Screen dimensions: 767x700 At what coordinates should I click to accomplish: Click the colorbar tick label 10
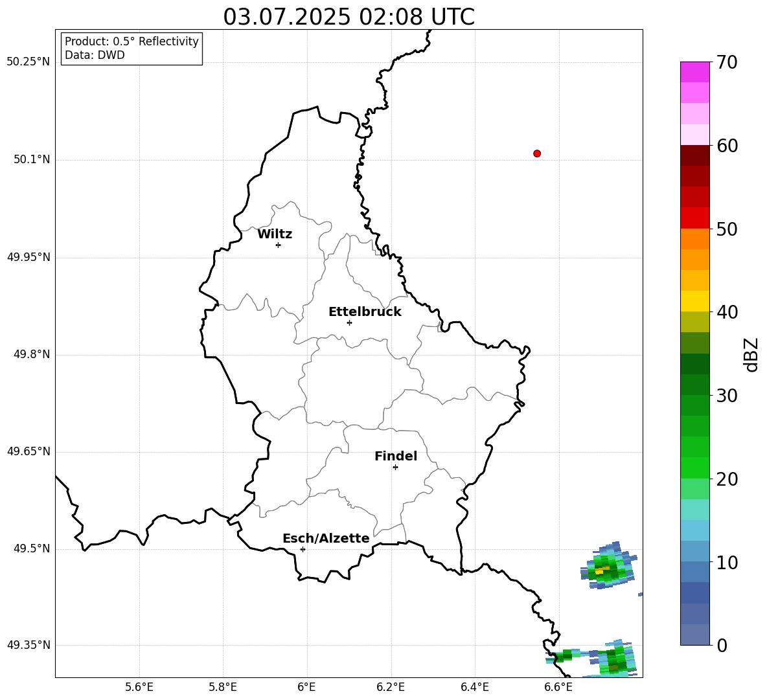pyautogui.click(x=727, y=562)
